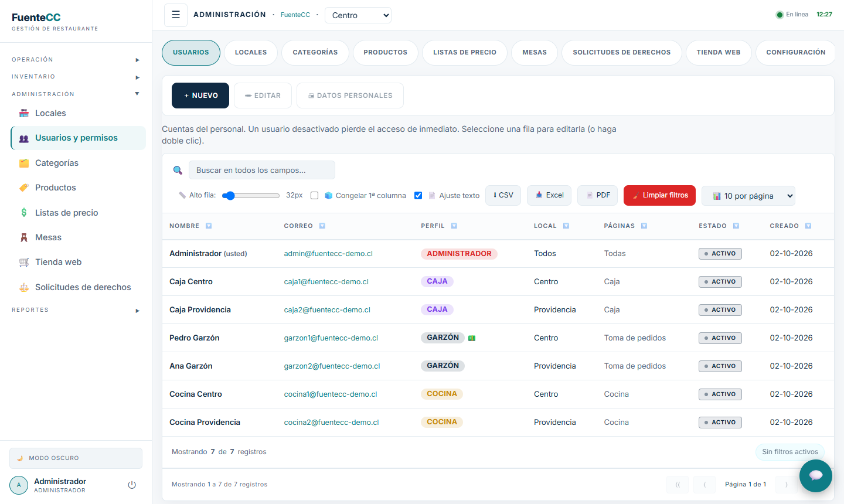
Task: Adjust the Alto fila slider
Action: 251,196
